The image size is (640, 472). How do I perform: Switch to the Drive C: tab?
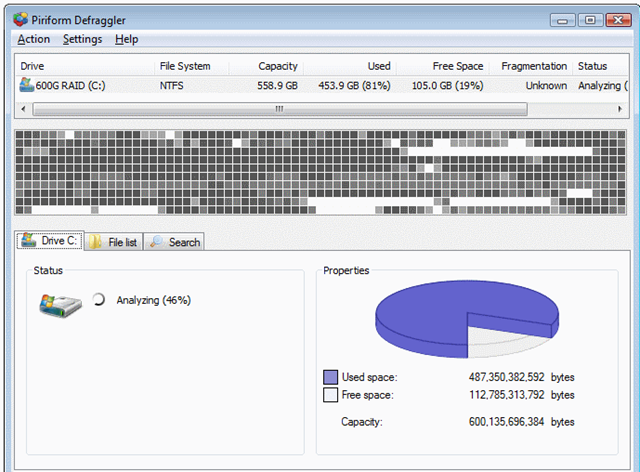coord(50,240)
